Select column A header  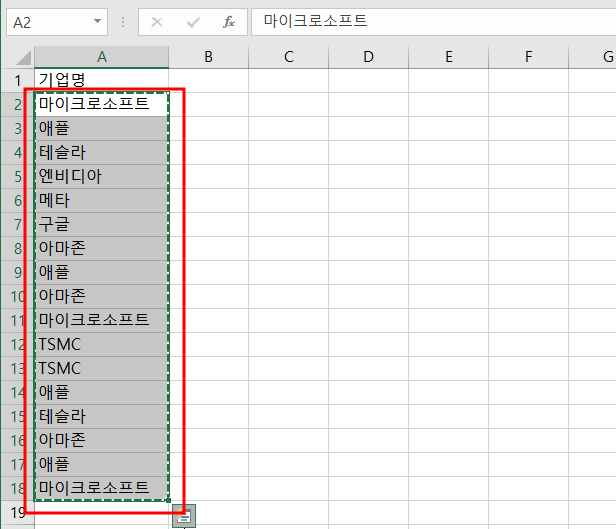coord(102,57)
